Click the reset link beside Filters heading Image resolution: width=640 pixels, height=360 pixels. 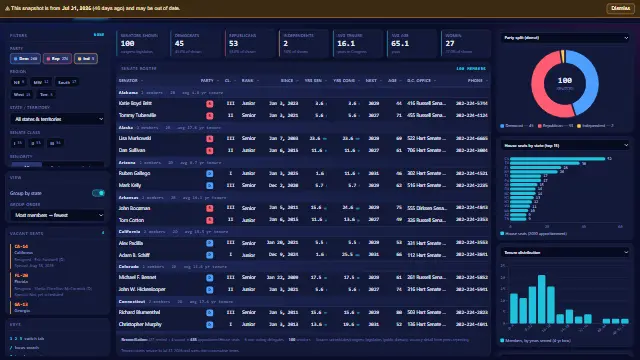coord(99,35)
